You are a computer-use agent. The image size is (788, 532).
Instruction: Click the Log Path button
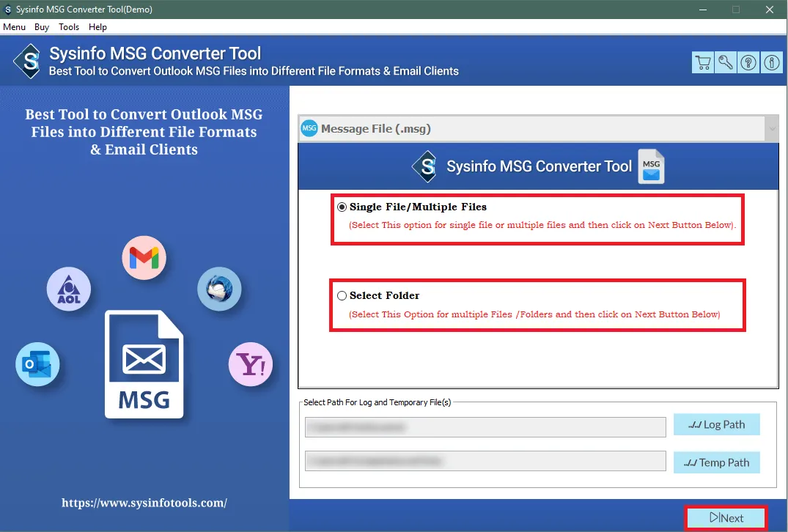click(717, 424)
